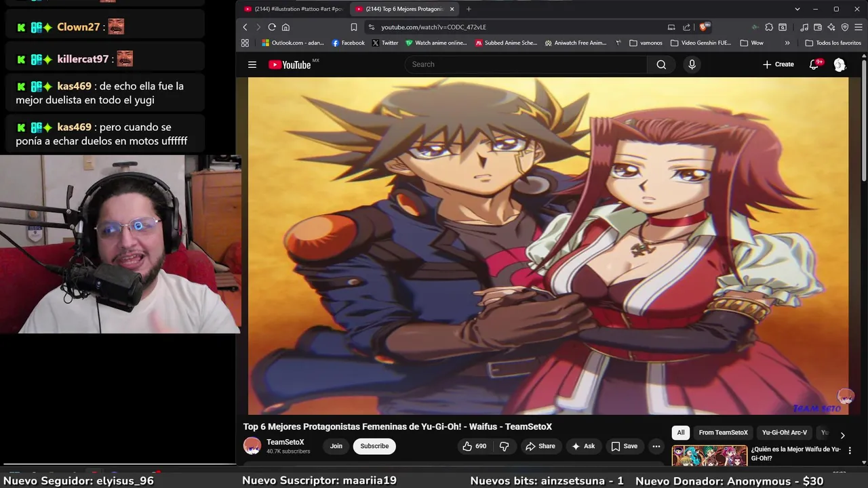Search with voice microphone
Image resolution: width=868 pixels, height=488 pixels.
coord(692,64)
